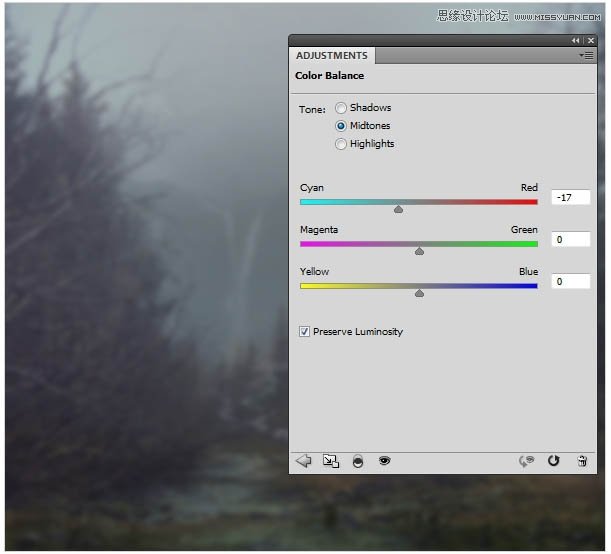Select the Highlights tone option
The image size is (611, 554).
pos(341,144)
